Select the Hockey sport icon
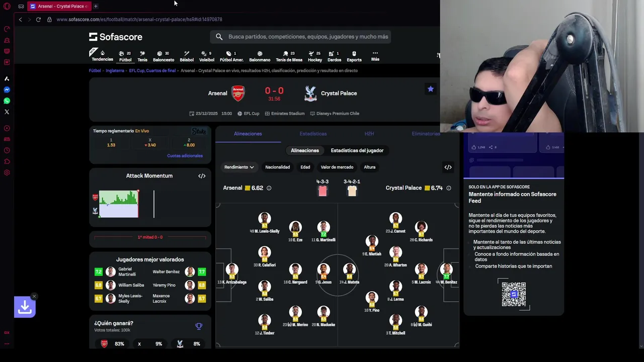The image size is (644, 362). [311, 53]
